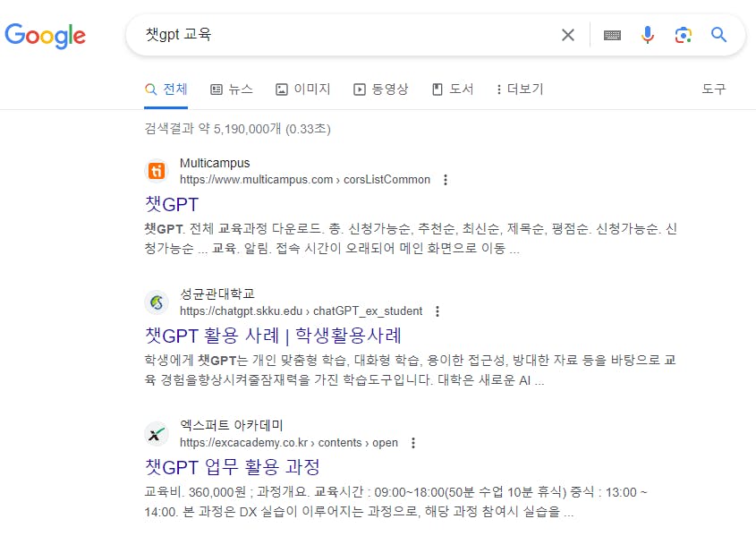Switch to the 뉴스 tab
Image resolution: width=756 pixels, height=536 pixels.
point(232,89)
